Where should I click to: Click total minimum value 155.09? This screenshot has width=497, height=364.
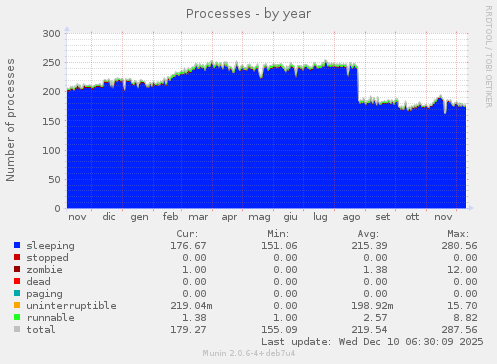(x=279, y=330)
